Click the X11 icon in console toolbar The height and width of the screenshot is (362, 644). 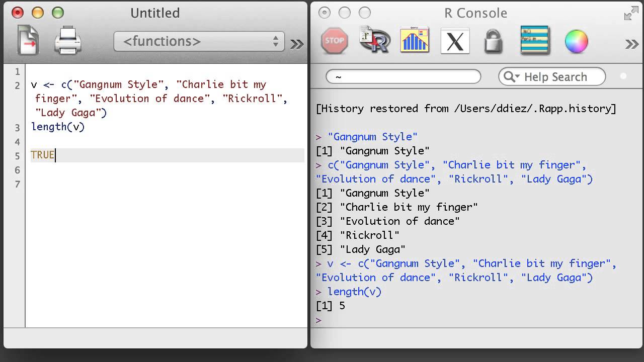(455, 41)
